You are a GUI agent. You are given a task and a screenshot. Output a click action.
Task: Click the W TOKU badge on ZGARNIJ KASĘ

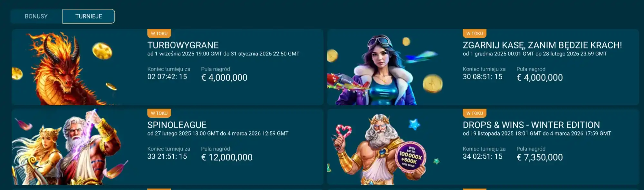coord(475,34)
